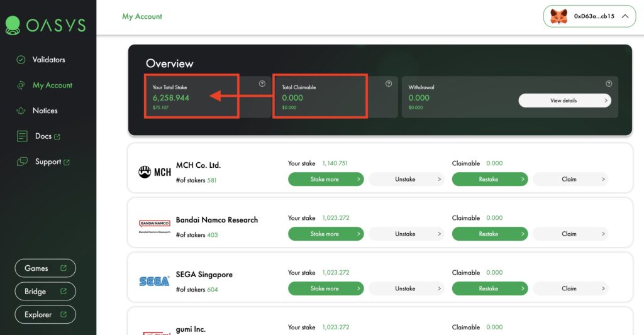Click external link icon beside Support
The image size is (644, 335).
(67, 162)
